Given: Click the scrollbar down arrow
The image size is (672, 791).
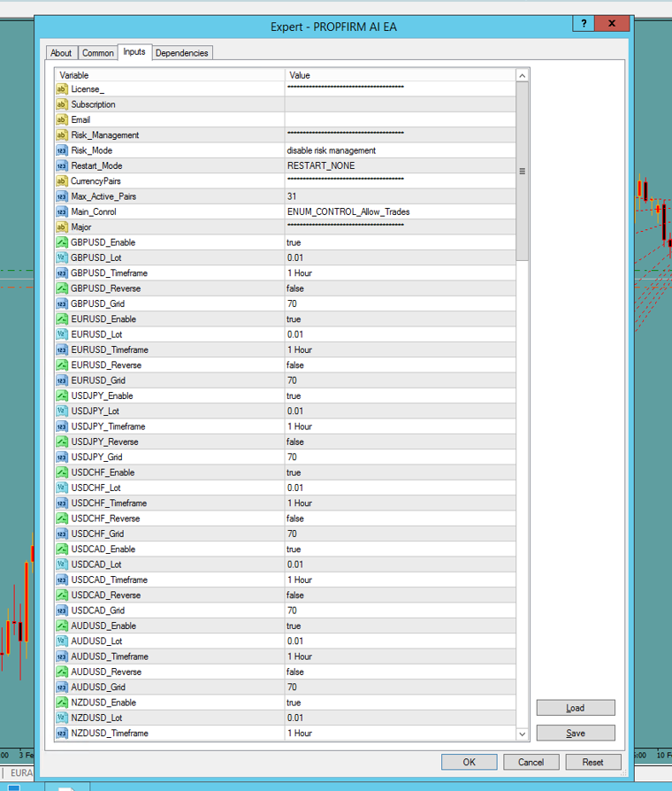Looking at the screenshot, I should coord(522,733).
